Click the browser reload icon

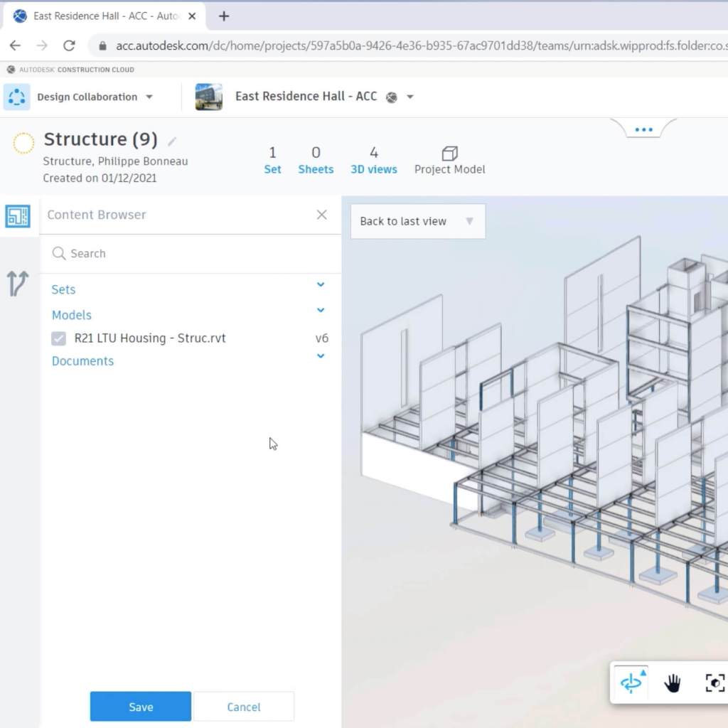point(69,45)
